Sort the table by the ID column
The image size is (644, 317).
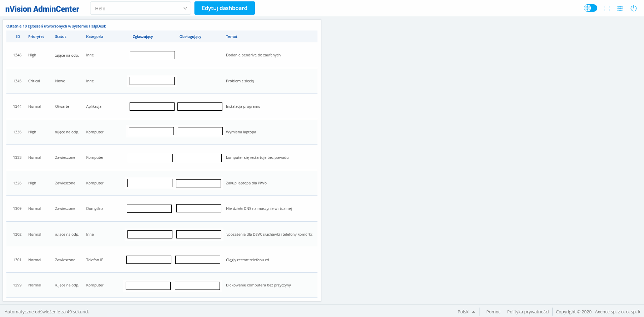[x=18, y=37]
